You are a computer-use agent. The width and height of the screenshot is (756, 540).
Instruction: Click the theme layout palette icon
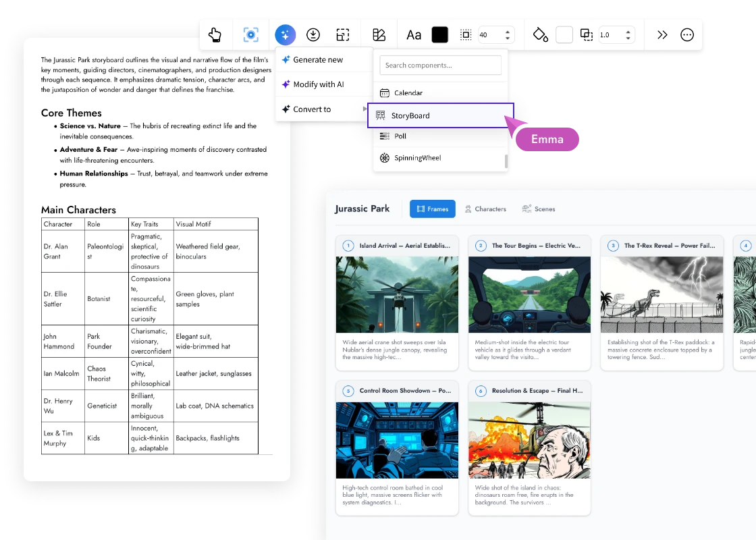click(x=379, y=35)
